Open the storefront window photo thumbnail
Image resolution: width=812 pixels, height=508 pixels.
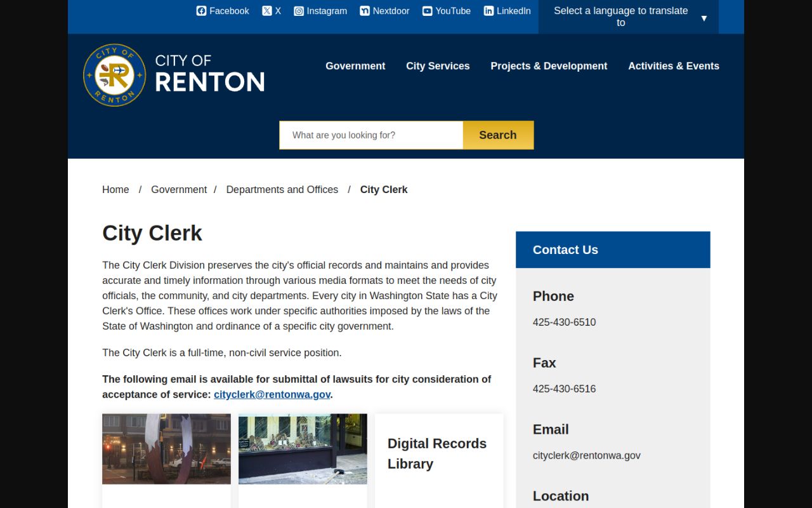(x=303, y=449)
